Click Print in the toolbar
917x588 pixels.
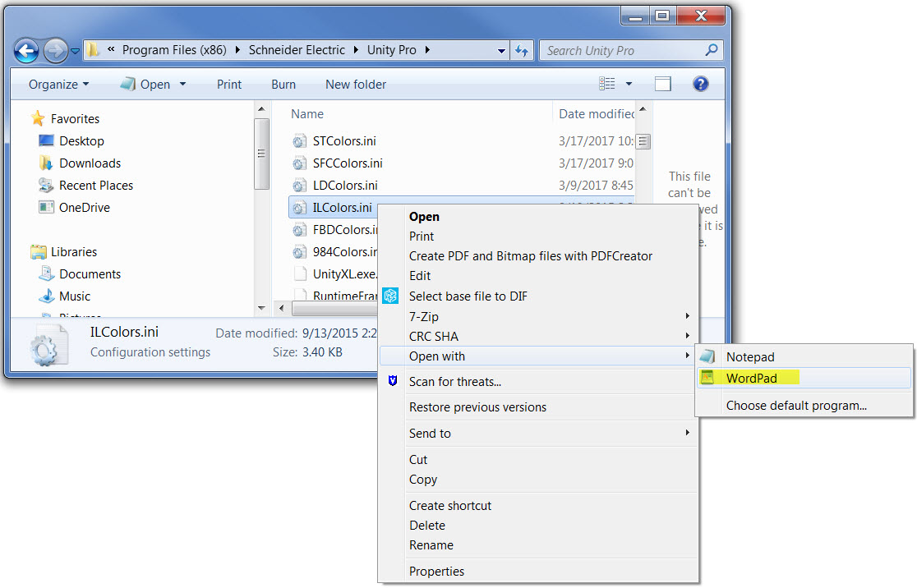[229, 84]
